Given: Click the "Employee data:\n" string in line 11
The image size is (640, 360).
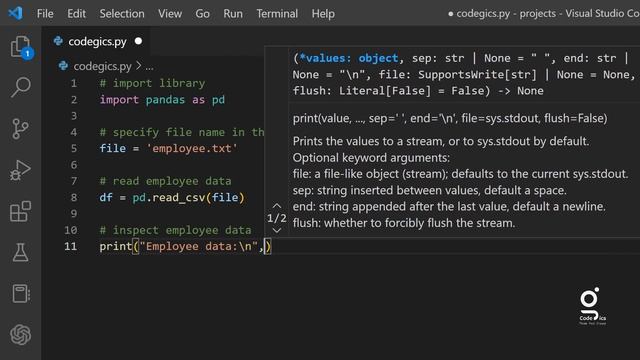Looking at the screenshot, I should [199, 247].
